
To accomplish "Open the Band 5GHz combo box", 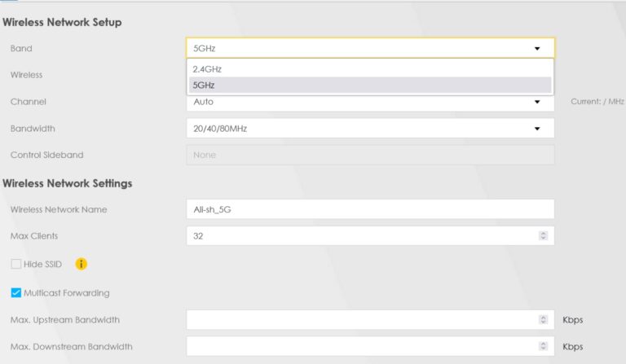I will (370, 48).
